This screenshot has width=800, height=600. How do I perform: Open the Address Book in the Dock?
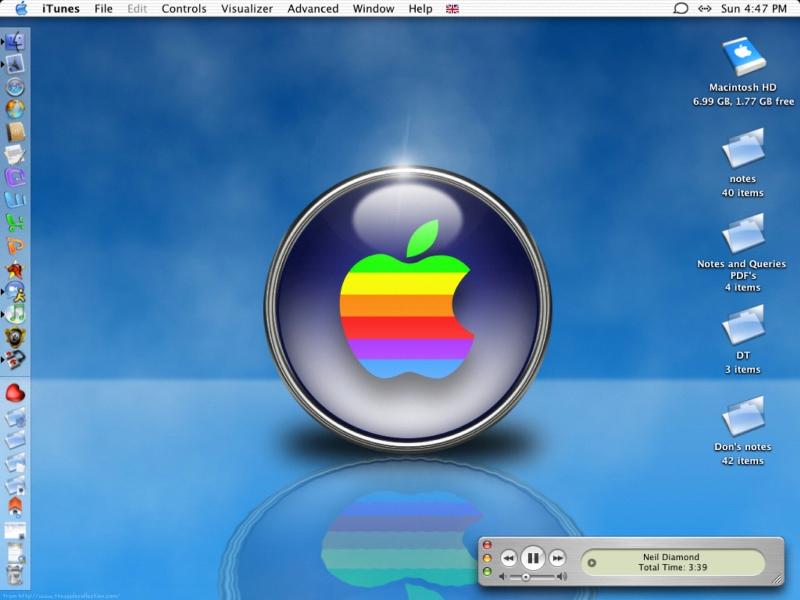(15, 132)
